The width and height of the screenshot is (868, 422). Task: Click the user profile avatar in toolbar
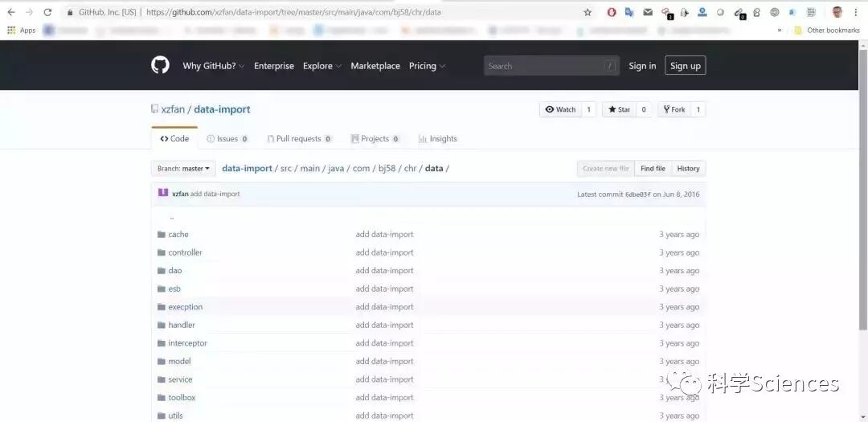837,12
